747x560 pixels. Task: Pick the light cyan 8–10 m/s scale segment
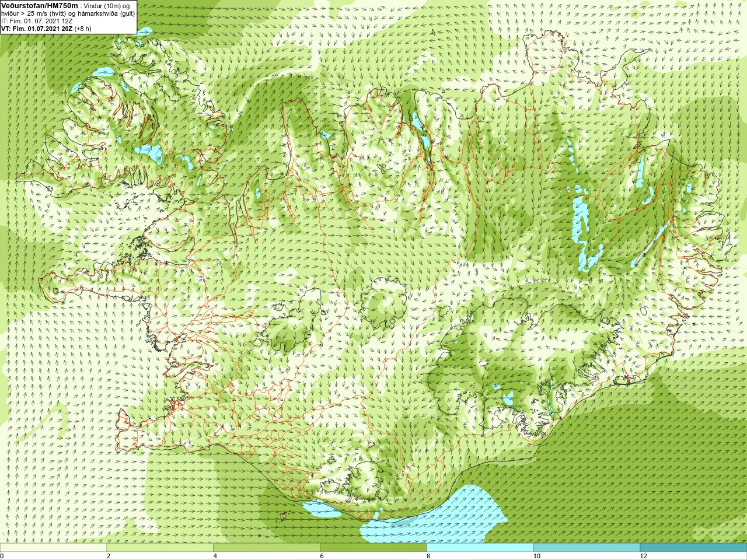click(x=480, y=548)
